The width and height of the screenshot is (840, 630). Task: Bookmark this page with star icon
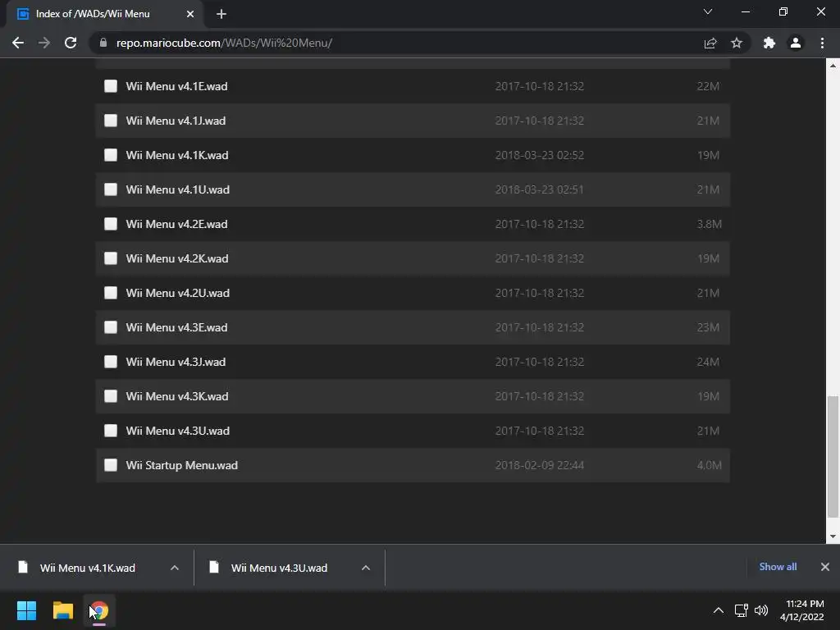pos(737,43)
